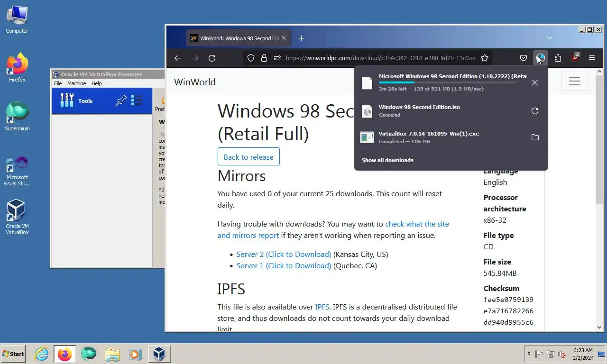Open Internet Explorer from the taskbar
The width and height of the screenshot is (607, 364).
[x=42, y=354]
